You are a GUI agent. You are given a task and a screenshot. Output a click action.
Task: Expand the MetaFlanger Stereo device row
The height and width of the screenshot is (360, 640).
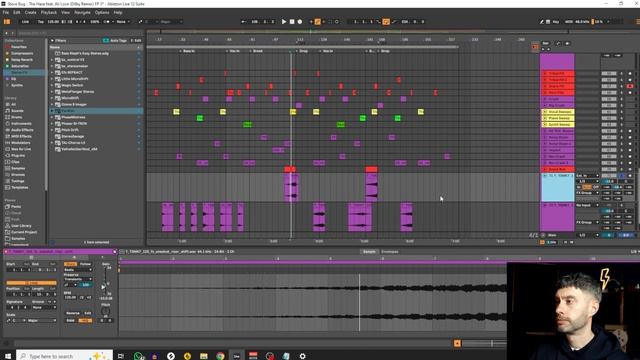click(52, 91)
